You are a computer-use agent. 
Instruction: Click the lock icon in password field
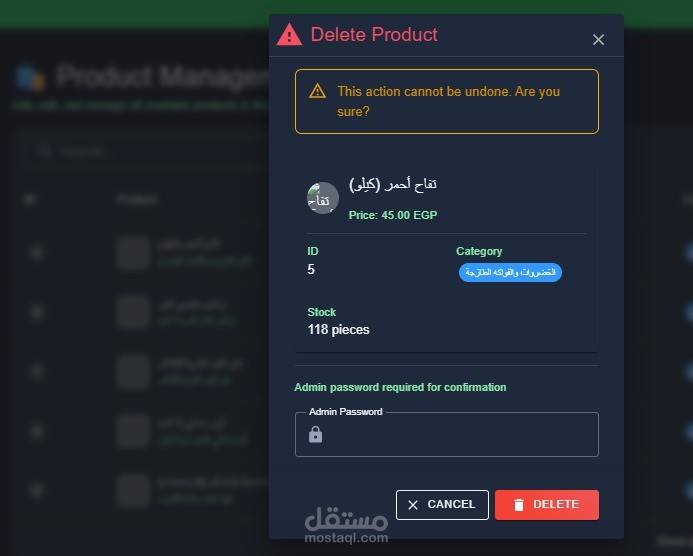pyautogui.click(x=316, y=434)
